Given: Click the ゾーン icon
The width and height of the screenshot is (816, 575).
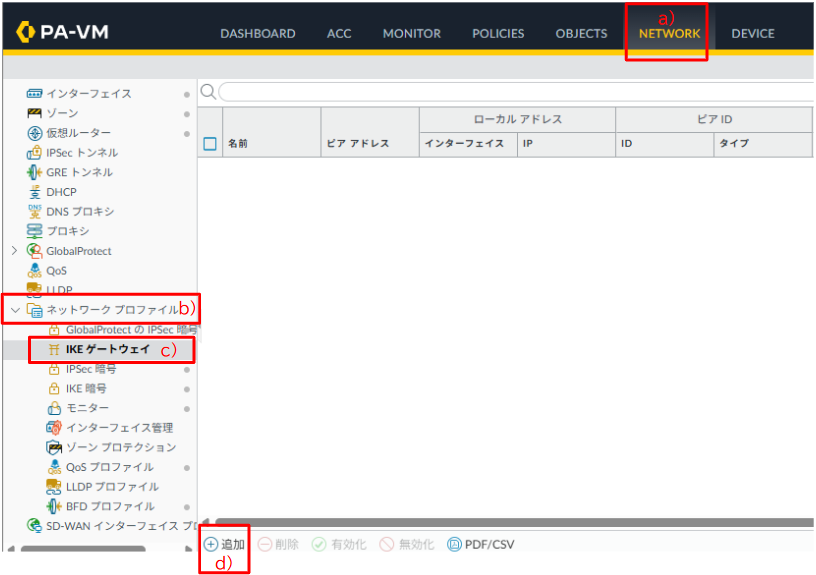Looking at the screenshot, I should click(x=34, y=113).
